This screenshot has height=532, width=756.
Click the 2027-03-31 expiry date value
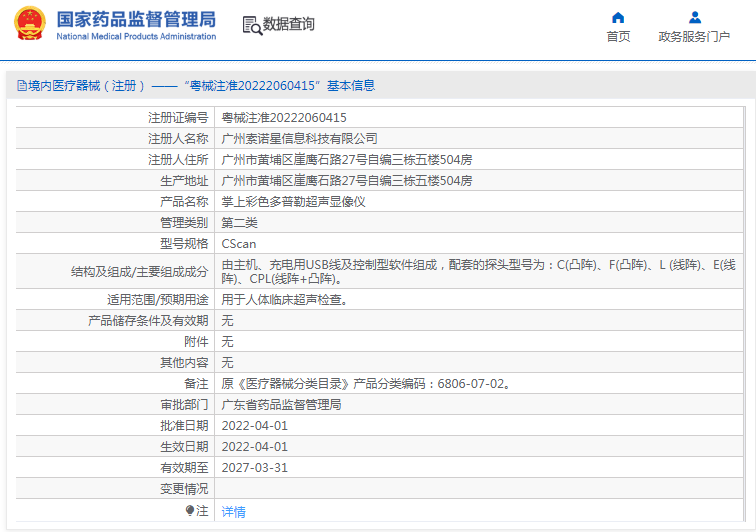tap(254, 468)
